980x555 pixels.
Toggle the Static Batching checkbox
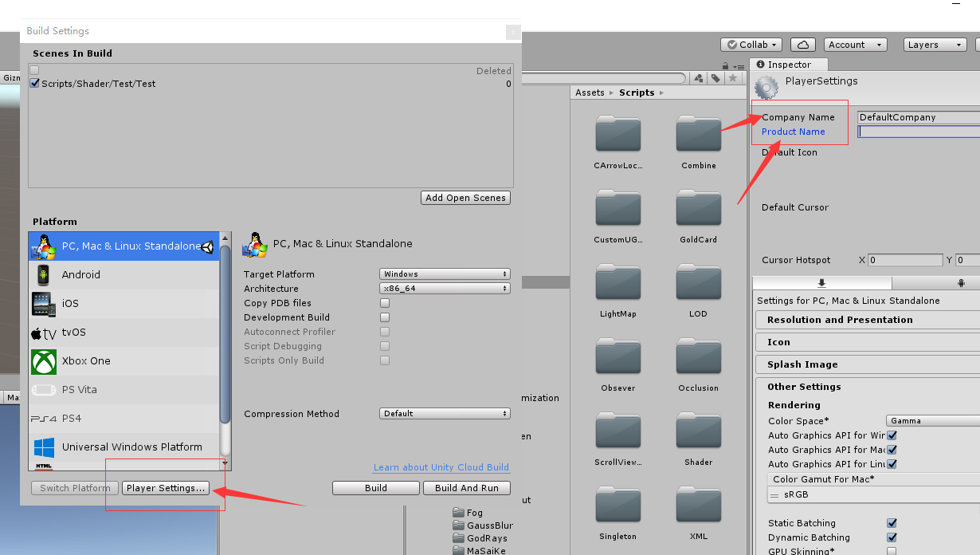point(892,523)
